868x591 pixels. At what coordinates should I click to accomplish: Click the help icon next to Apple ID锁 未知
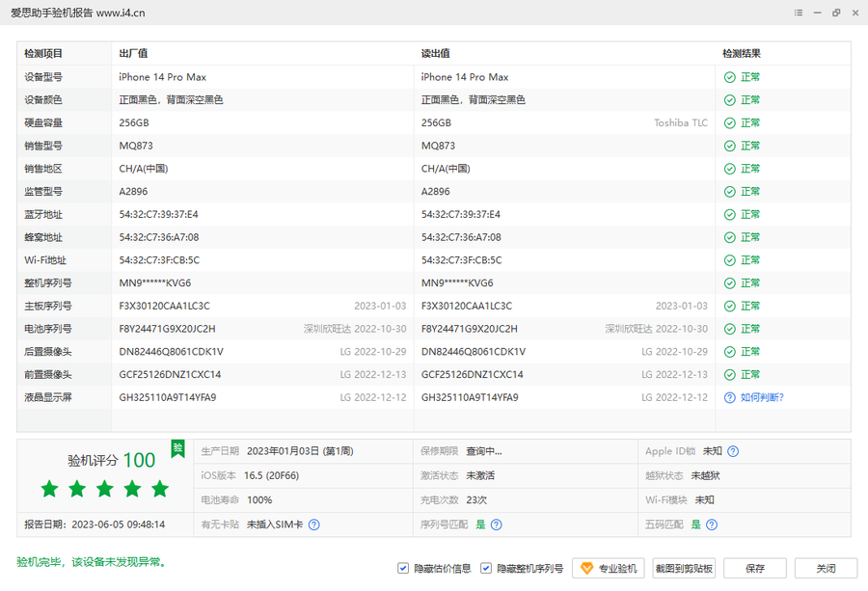coord(733,451)
